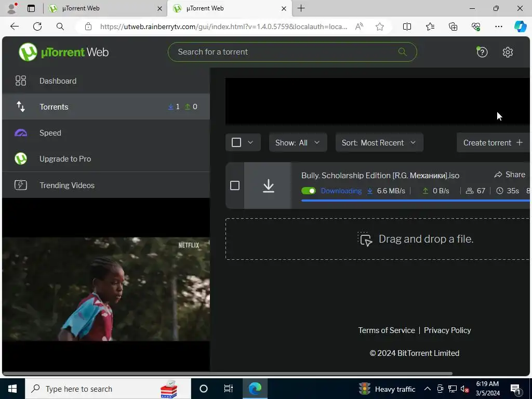The height and width of the screenshot is (399, 532).
Task: Open a new browser tab
Action: (x=301, y=8)
